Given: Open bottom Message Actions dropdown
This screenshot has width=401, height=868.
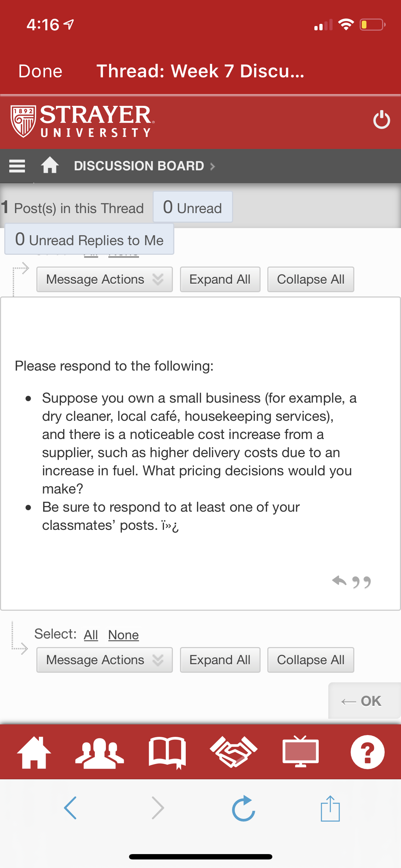Looking at the screenshot, I should [x=104, y=660].
